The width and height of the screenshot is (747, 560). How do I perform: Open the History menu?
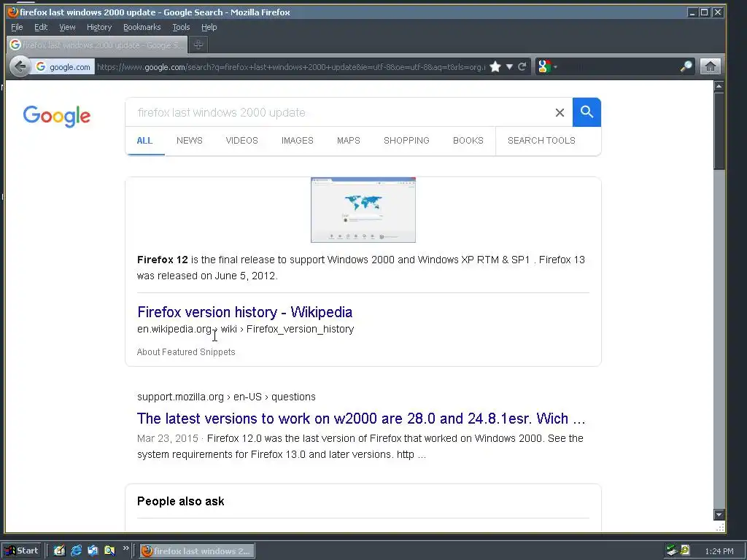[x=99, y=27]
